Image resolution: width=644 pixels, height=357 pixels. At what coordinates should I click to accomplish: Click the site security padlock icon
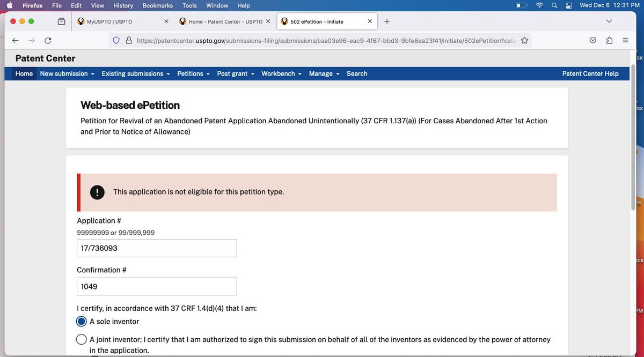128,40
